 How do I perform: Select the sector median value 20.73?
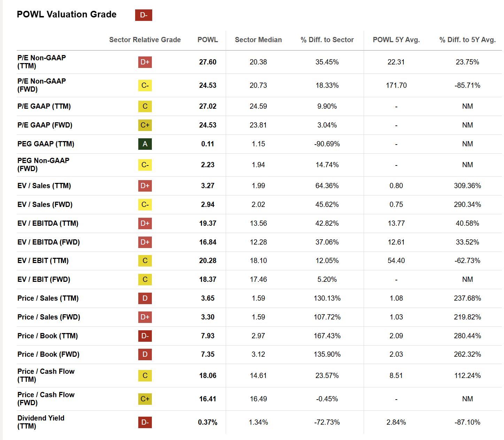coord(258,85)
